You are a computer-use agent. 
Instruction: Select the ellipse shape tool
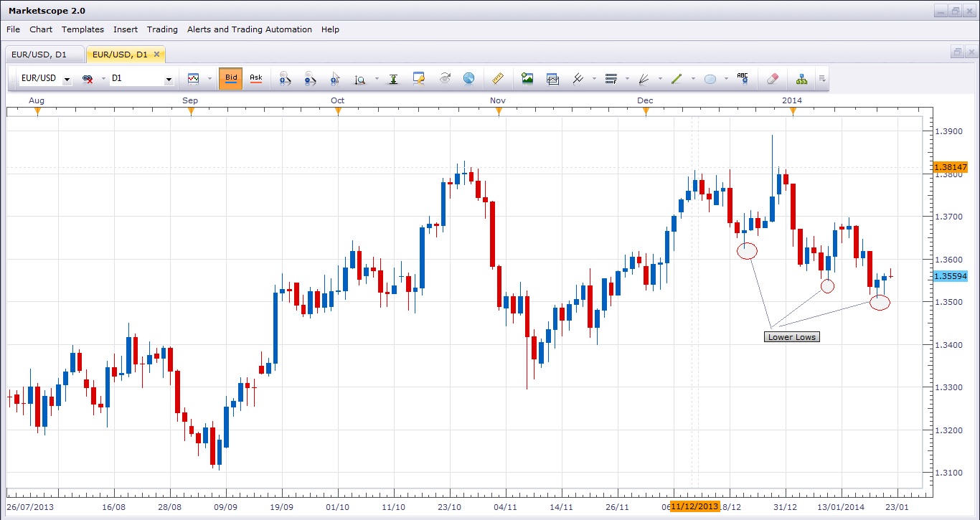710,79
